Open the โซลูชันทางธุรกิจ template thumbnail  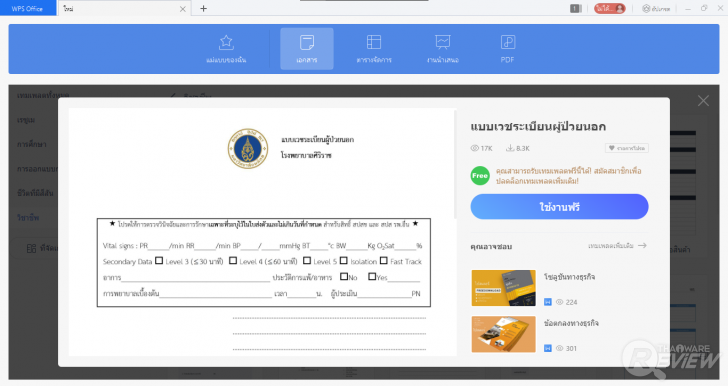503,288
